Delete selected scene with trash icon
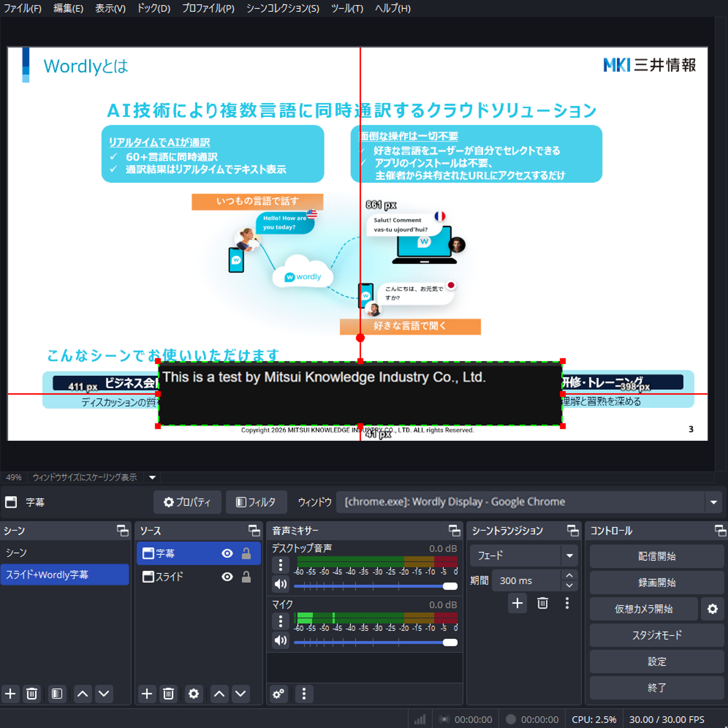The image size is (728, 728). coord(32,694)
